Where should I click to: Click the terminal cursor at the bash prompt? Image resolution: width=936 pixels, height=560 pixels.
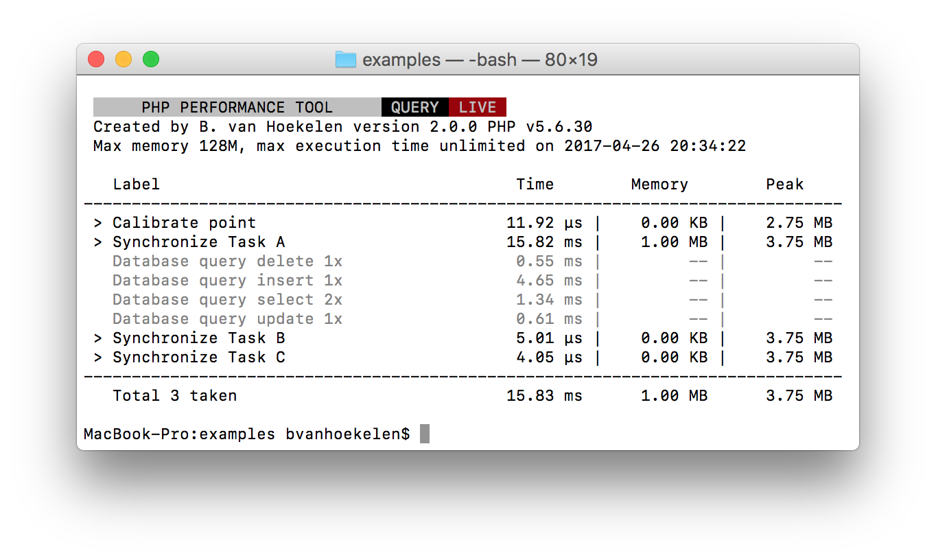(423, 433)
